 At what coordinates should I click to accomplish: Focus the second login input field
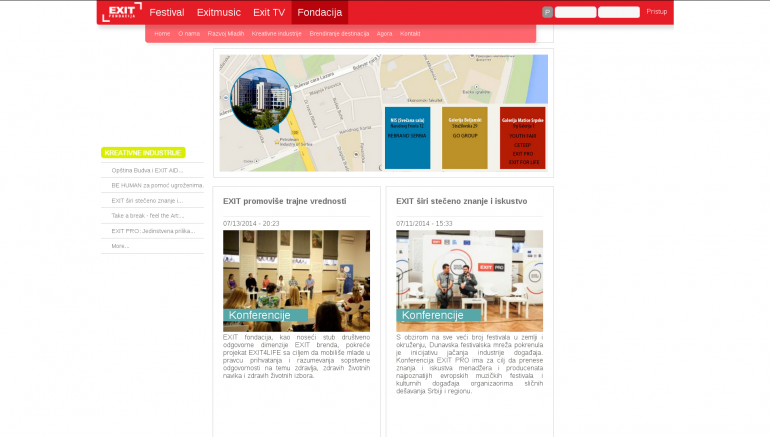618,12
